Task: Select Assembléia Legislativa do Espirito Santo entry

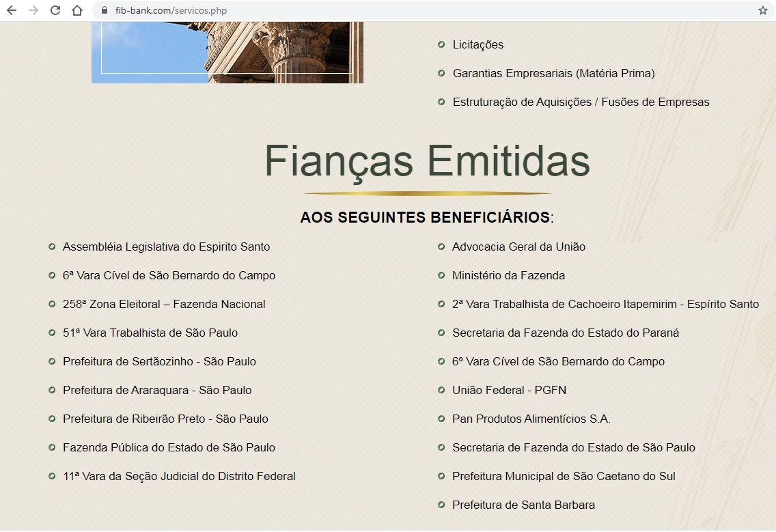Action: [166, 247]
